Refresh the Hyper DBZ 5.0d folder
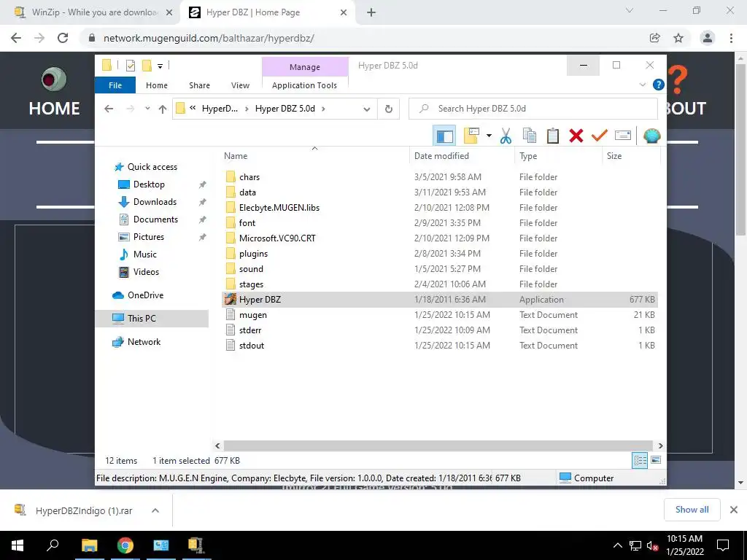This screenshot has height=560, width=747. click(x=388, y=109)
